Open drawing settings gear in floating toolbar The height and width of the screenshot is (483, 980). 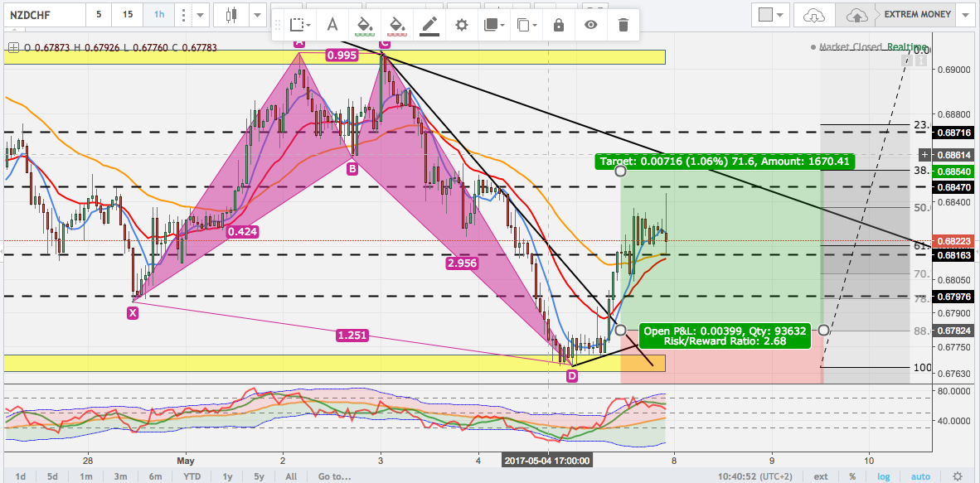(462, 25)
